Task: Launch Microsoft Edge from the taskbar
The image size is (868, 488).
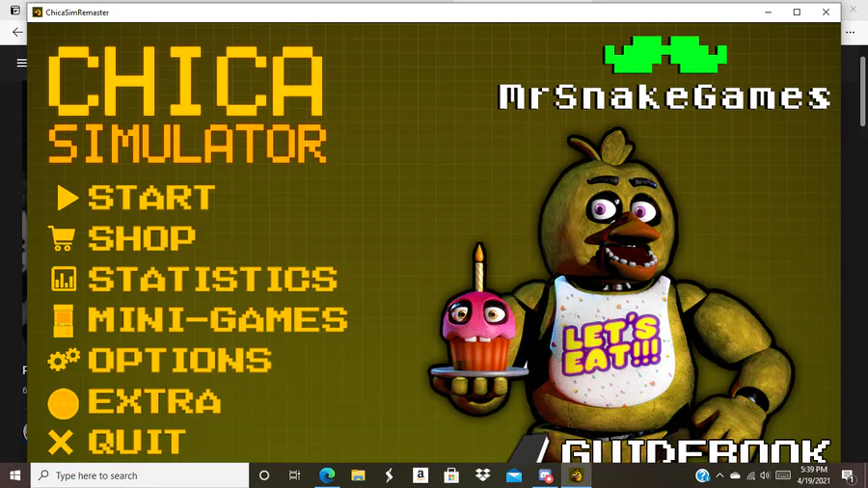Action: 327,475
